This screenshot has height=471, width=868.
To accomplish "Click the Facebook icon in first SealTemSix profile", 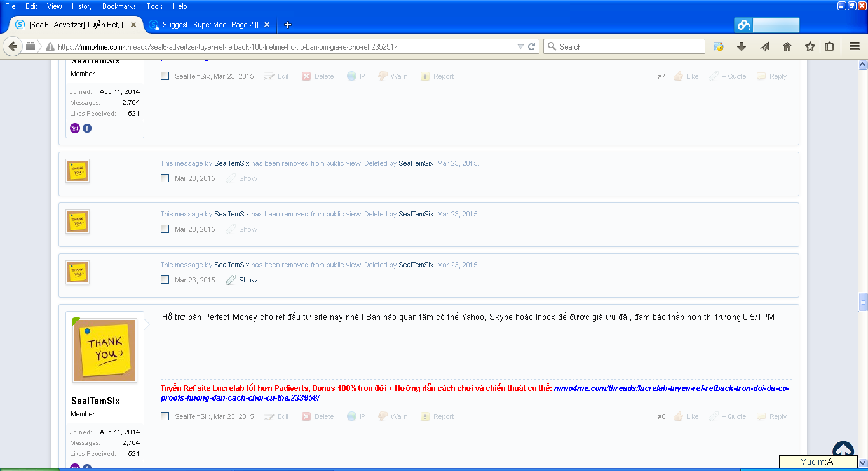I will [87, 128].
